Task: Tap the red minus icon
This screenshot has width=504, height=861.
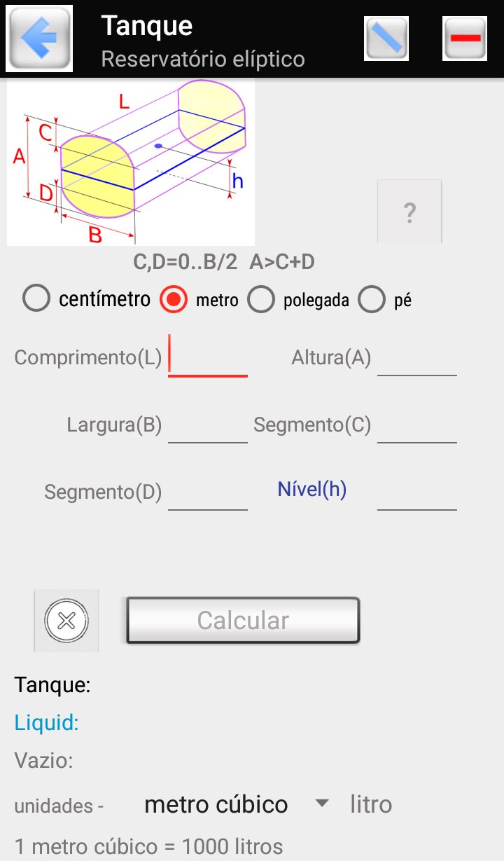Action: coord(465,38)
